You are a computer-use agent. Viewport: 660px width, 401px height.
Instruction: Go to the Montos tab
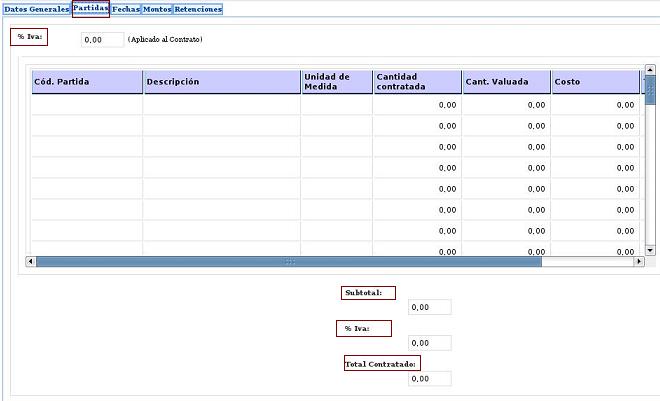point(157,9)
